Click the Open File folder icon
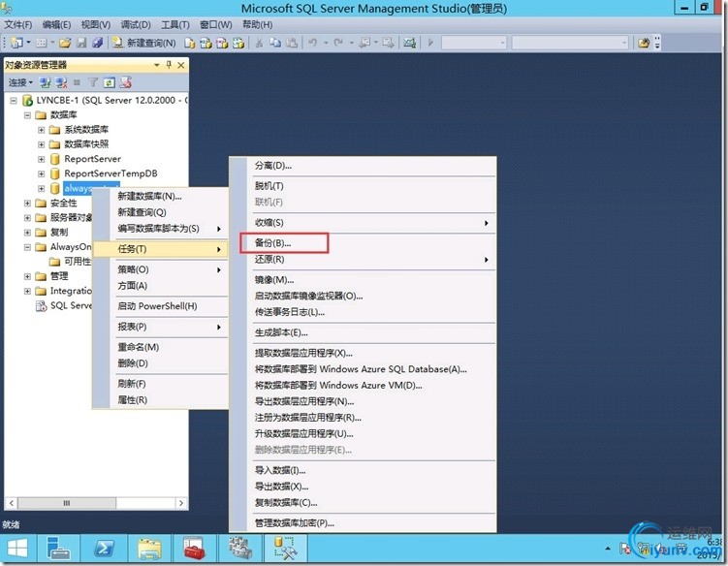 pyautogui.click(x=65, y=43)
